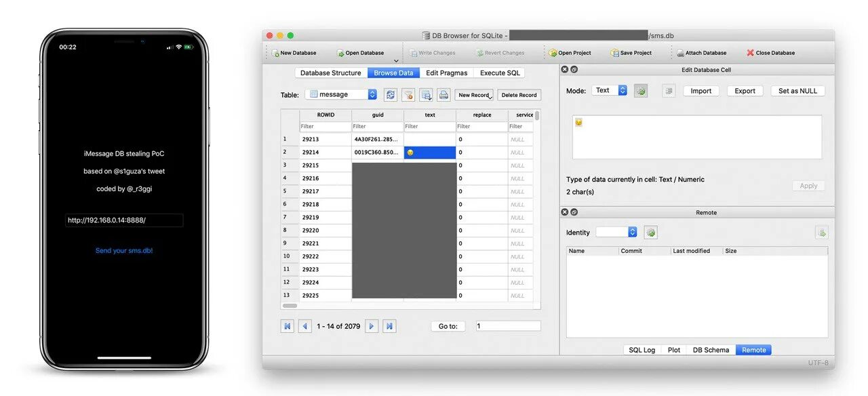Click the text column header
Viewport: 868px width, 396px height.
(430, 115)
